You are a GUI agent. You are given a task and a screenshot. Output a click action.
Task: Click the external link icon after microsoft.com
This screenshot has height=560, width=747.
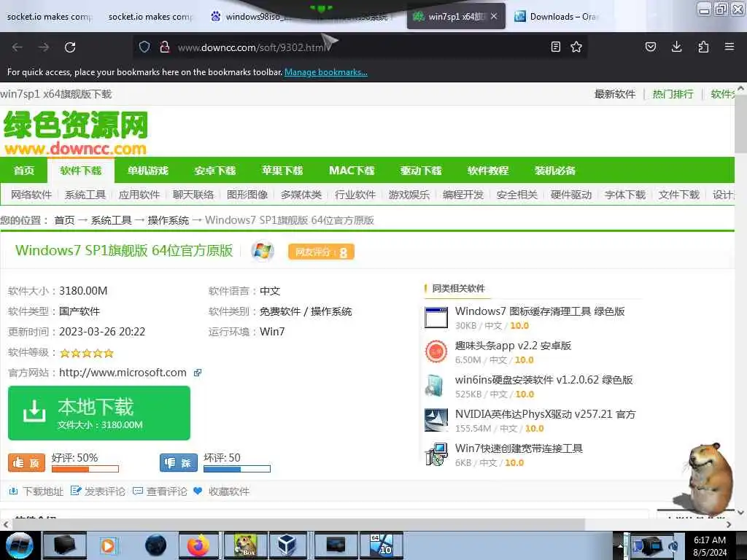point(198,373)
